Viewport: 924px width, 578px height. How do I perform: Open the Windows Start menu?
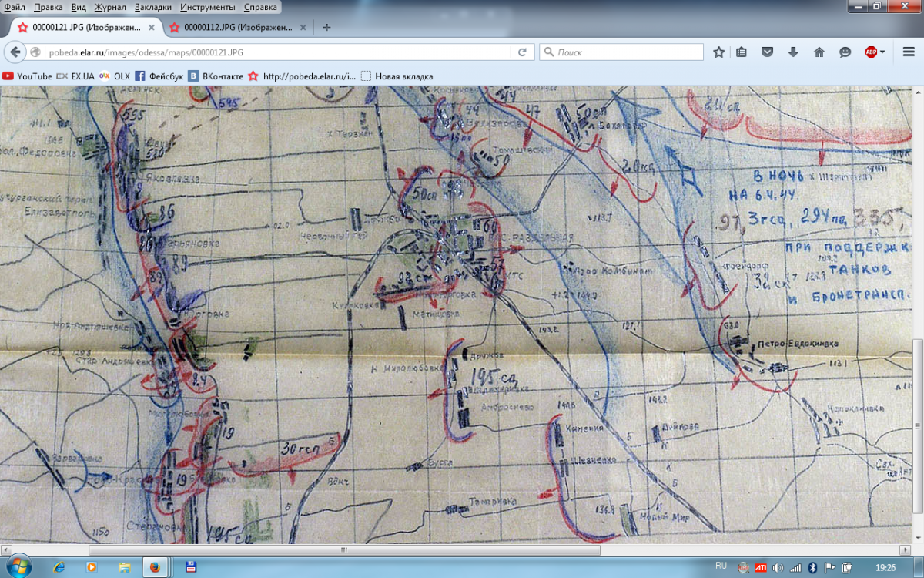(x=19, y=566)
